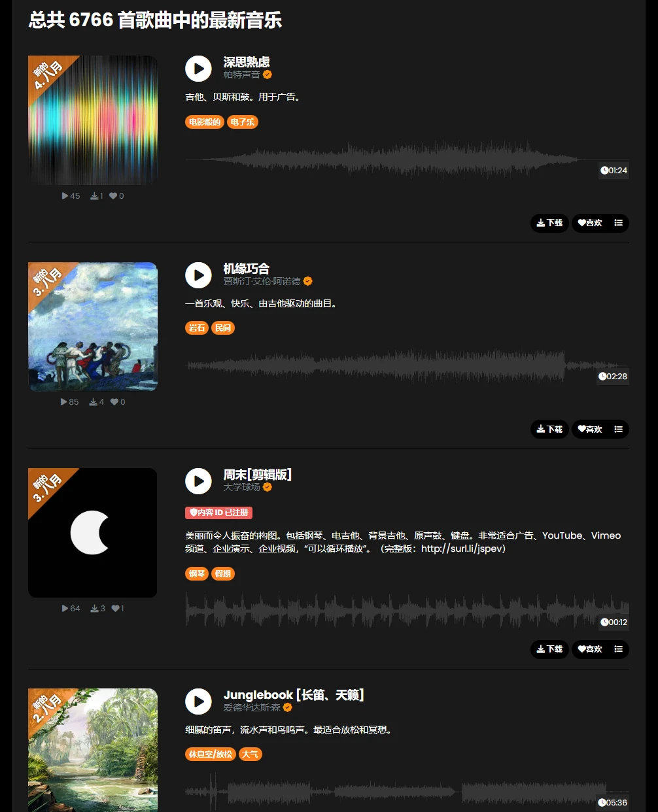The height and width of the screenshot is (812, 658).
Task: Like the track 机缘巧合 with 喜欢
Action: [x=590, y=429]
